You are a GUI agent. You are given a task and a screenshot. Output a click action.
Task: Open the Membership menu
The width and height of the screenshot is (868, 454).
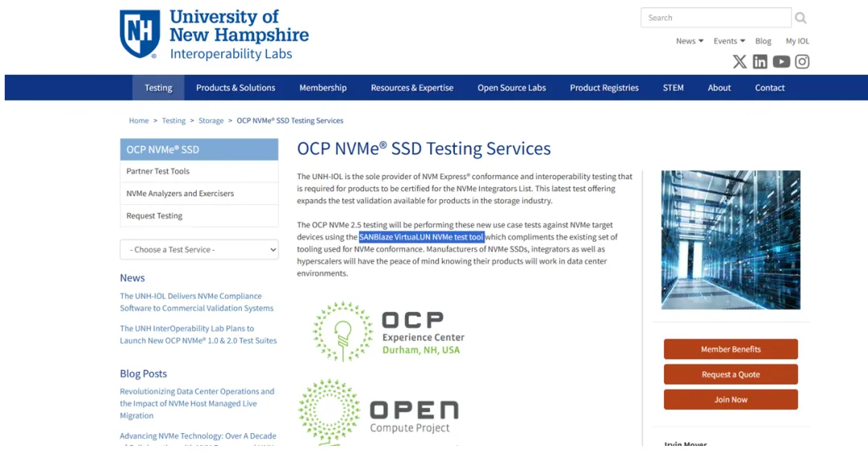coord(323,88)
